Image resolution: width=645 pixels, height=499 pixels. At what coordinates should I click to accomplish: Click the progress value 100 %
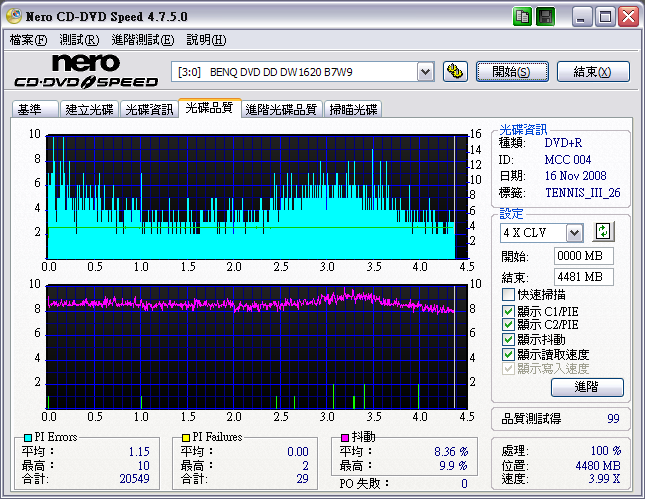coord(606,451)
